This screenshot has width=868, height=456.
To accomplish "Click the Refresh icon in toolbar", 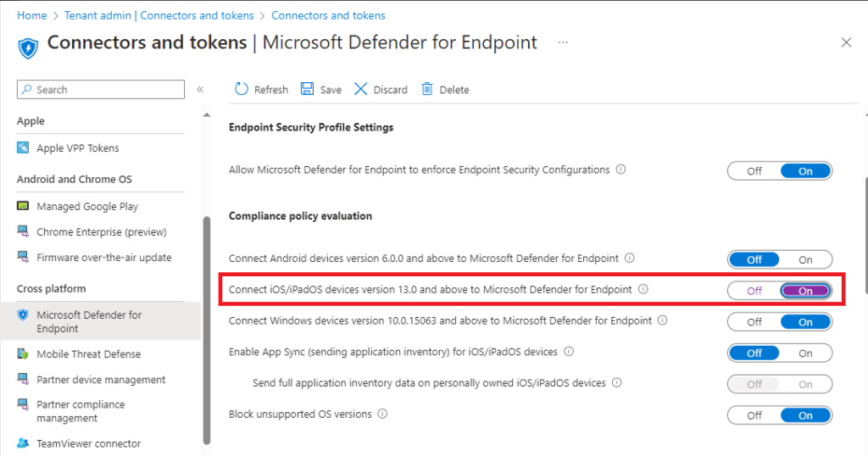I will (x=242, y=89).
